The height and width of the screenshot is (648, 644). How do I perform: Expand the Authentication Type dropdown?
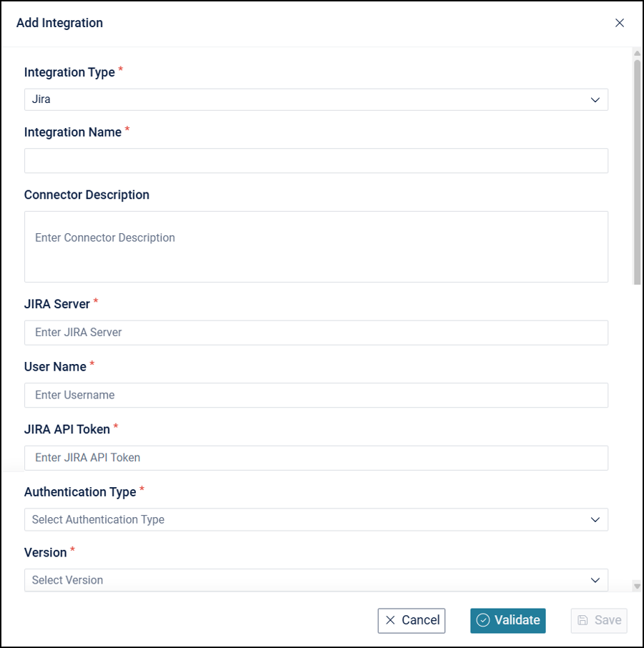316,520
